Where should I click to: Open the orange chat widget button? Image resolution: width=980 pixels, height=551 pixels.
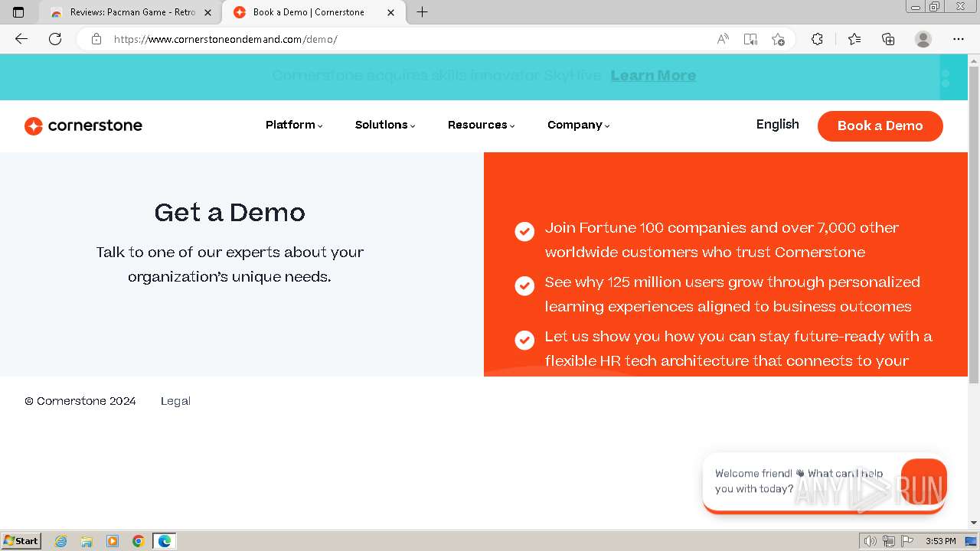[x=924, y=481]
